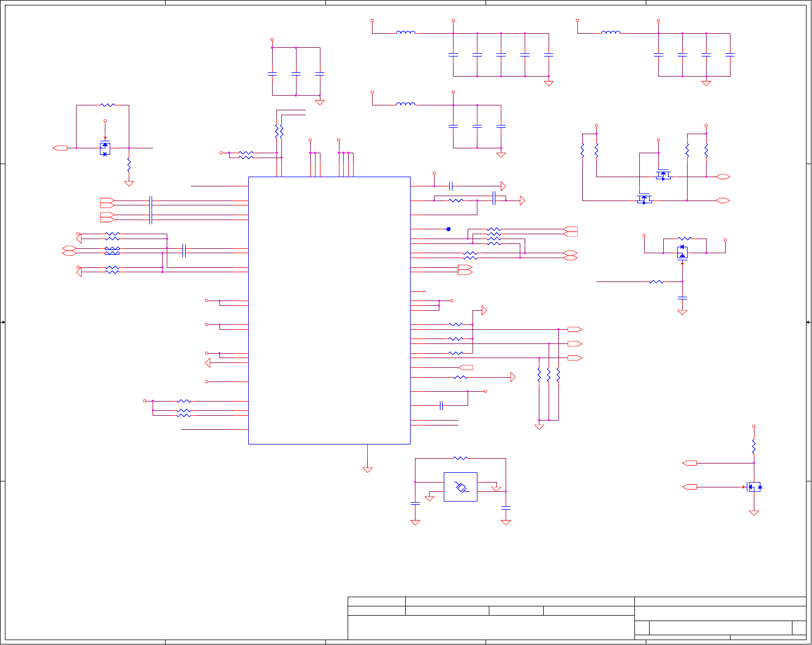Select the capacitor below the right-side MOSFET gate
Image resolution: width=812 pixels, height=645 pixels.
point(682,298)
